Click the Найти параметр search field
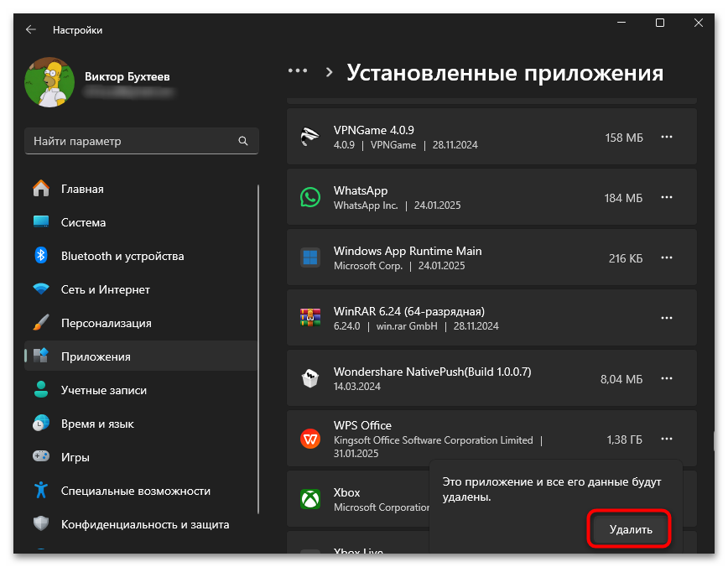The image size is (728, 567). tap(141, 141)
